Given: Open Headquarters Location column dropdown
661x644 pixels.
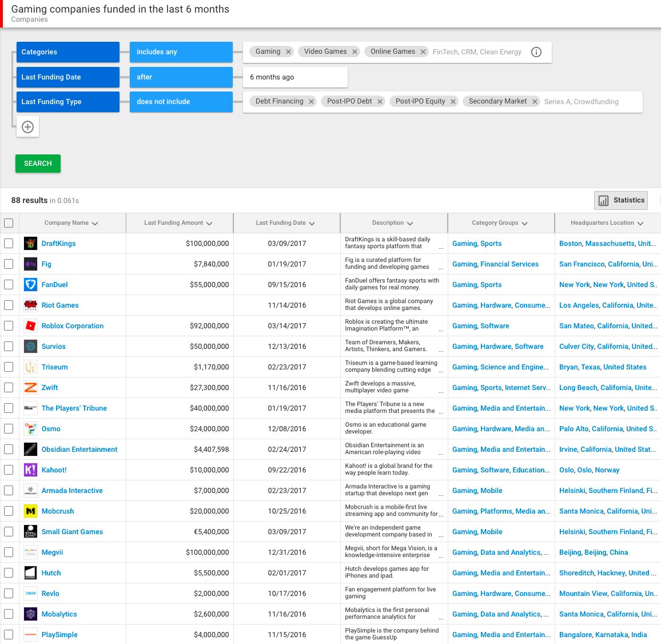Looking at the screenshot, I should pos(640,224).
